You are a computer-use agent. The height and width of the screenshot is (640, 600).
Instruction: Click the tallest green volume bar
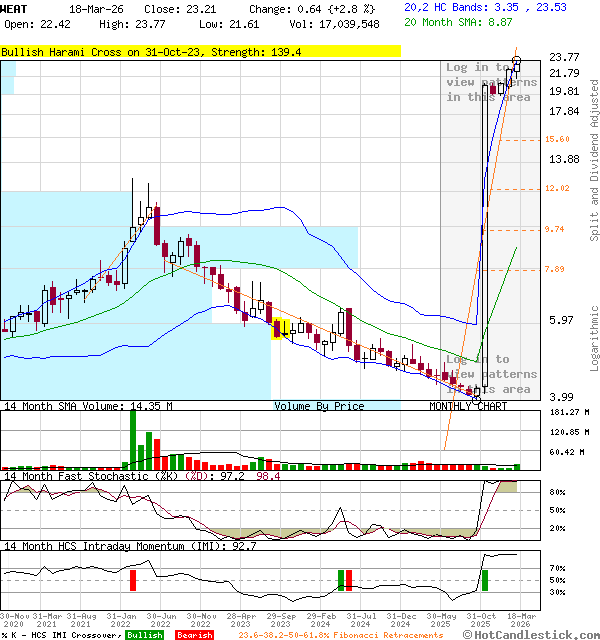tap(132, 438)
